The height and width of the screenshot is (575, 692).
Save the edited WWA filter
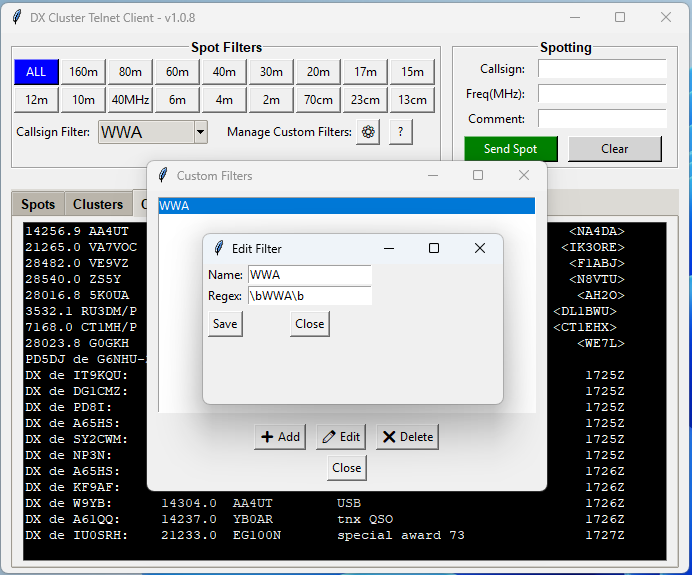click(x=225, y=324)
